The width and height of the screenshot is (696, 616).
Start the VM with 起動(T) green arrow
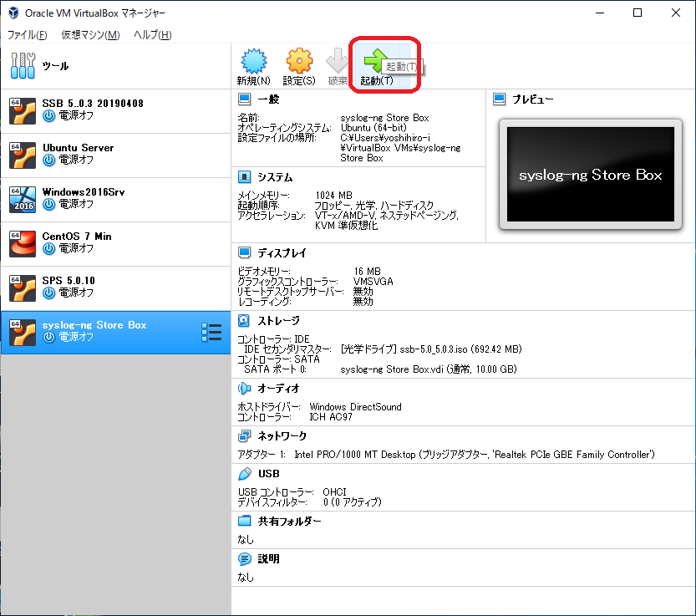click(x=376, y=61)
